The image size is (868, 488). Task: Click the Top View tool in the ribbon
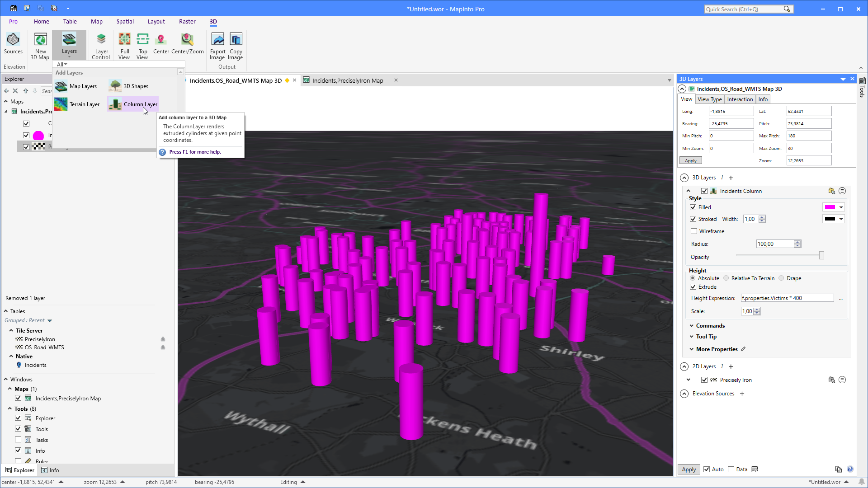tap(142, 45)
